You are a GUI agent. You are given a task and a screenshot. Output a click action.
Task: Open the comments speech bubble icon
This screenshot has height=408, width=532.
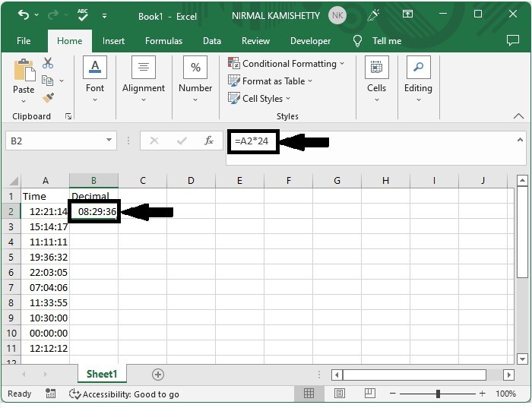pos(513,40)
